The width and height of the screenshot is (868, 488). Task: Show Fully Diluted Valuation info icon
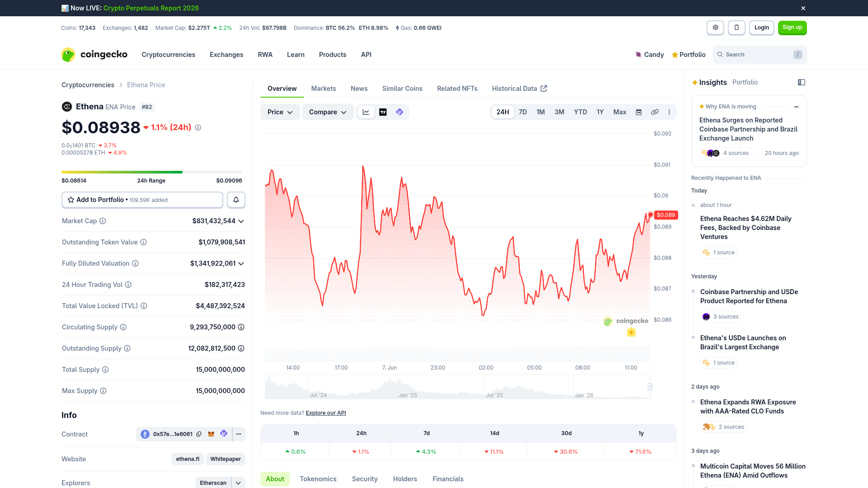point(135,263)
